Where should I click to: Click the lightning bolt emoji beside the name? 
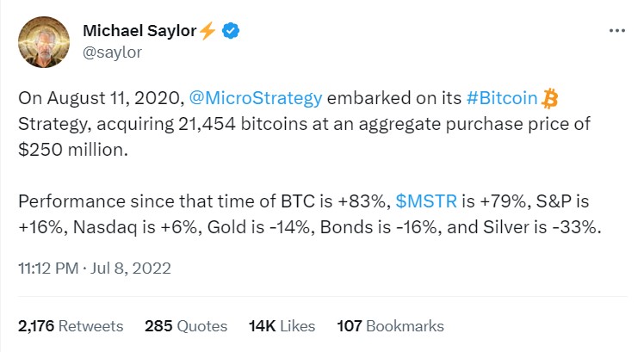point(207,31)
